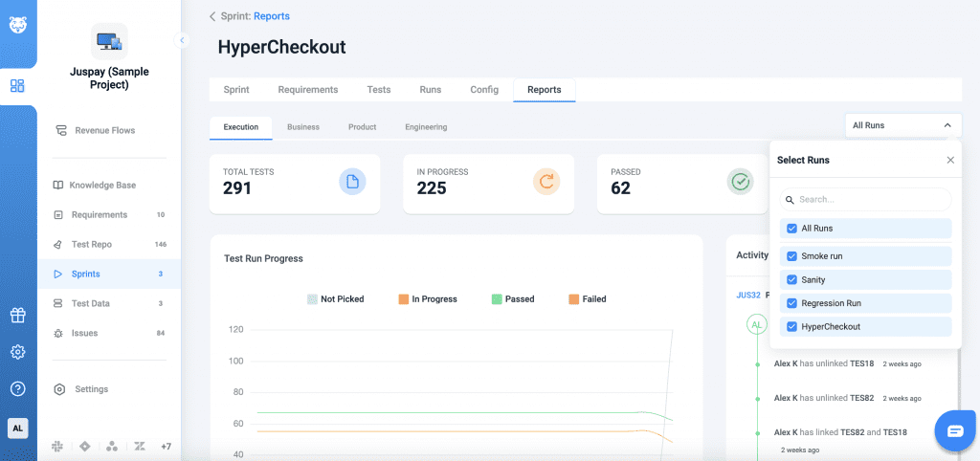Click the Total Tests document icon
The width and height of the screenshot is (980, 461).
(x=351, y=182)
